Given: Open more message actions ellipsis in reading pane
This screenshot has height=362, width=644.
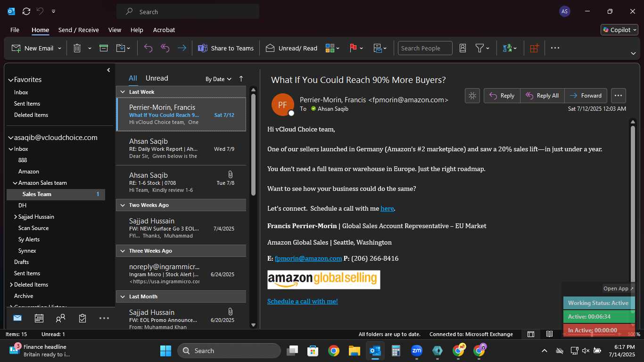Looking at the screenshot, I should tap(619, 96).
